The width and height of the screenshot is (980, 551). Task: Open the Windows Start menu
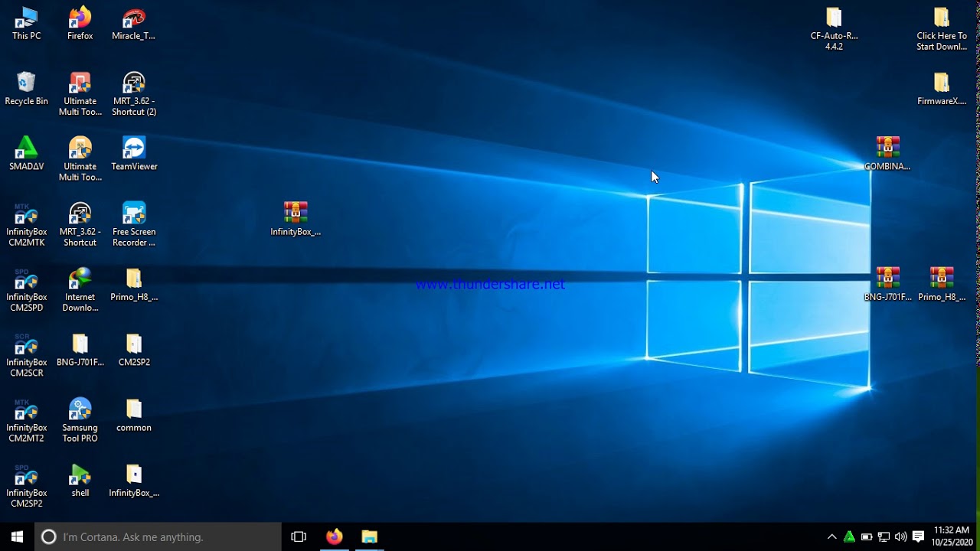(17, 536)
